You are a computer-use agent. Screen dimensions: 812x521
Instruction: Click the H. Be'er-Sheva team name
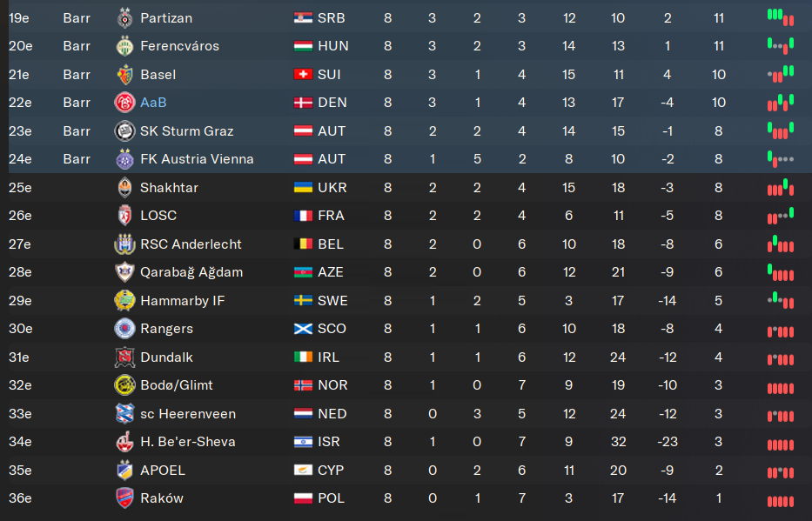click(187, 442)
